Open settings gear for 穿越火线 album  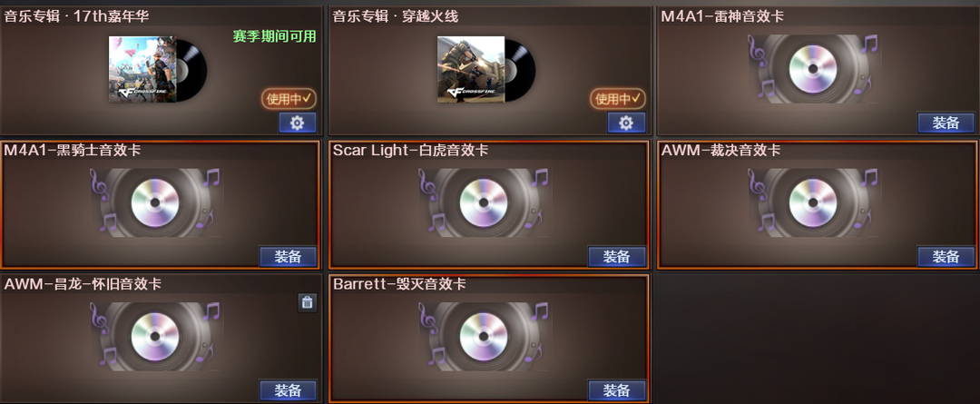pos(626,123)
